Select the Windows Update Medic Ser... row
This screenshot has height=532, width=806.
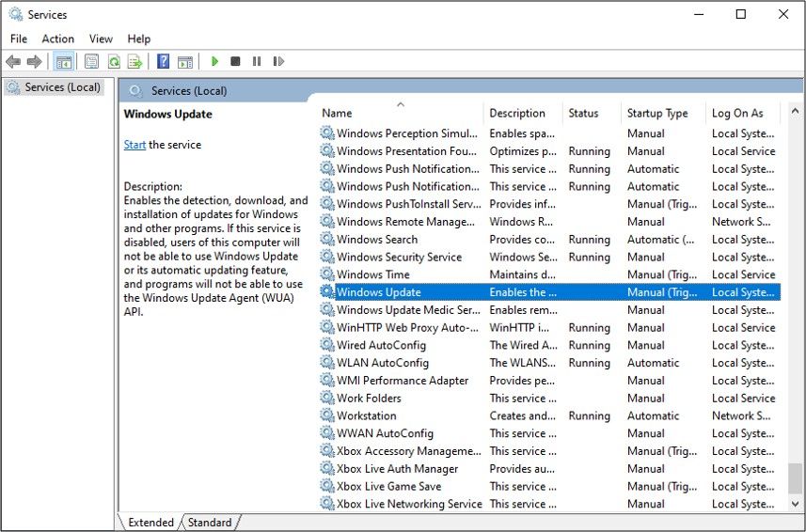click(549, 309)
